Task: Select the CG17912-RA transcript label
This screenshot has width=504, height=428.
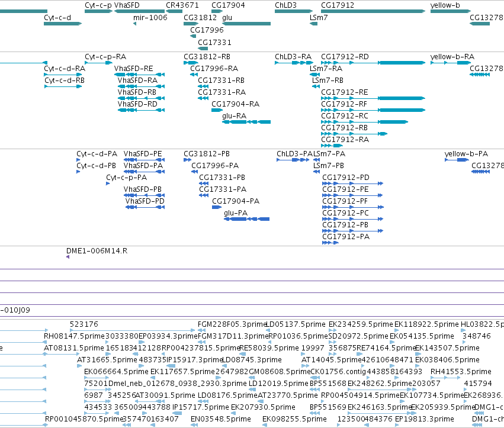Action: [345, 140]
